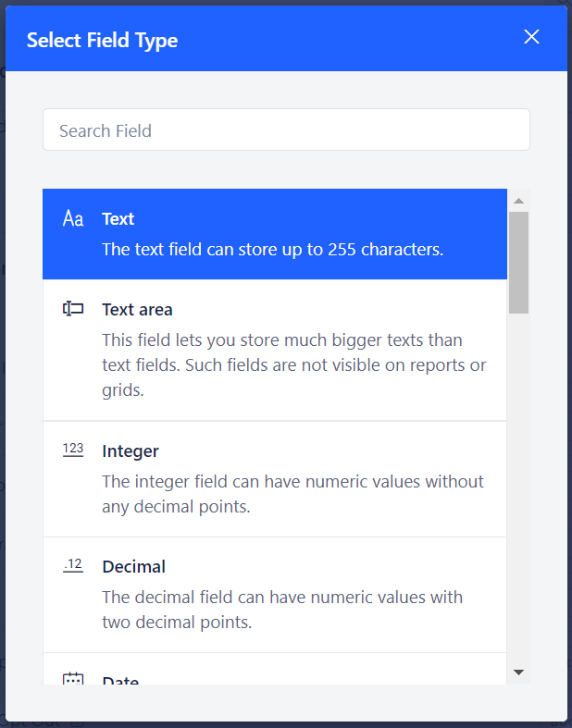Focus the Search Field input box
Image resolution: width=572 pixels, height=728 pixels.
coord(286,130)
